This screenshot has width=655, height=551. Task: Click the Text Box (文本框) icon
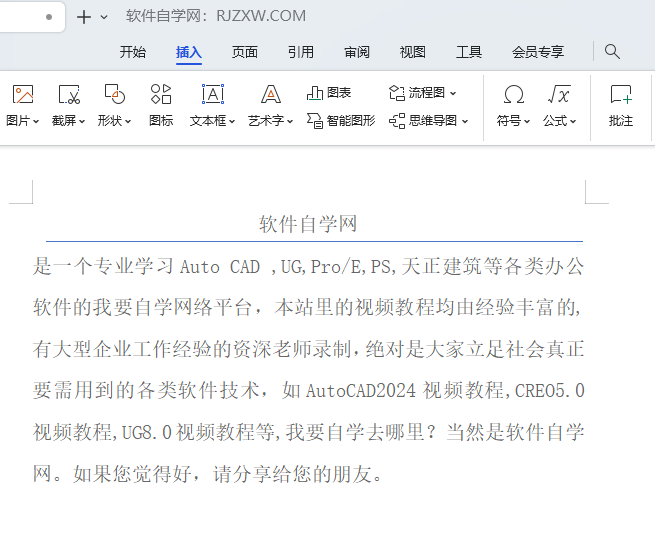tap(213, 94)
